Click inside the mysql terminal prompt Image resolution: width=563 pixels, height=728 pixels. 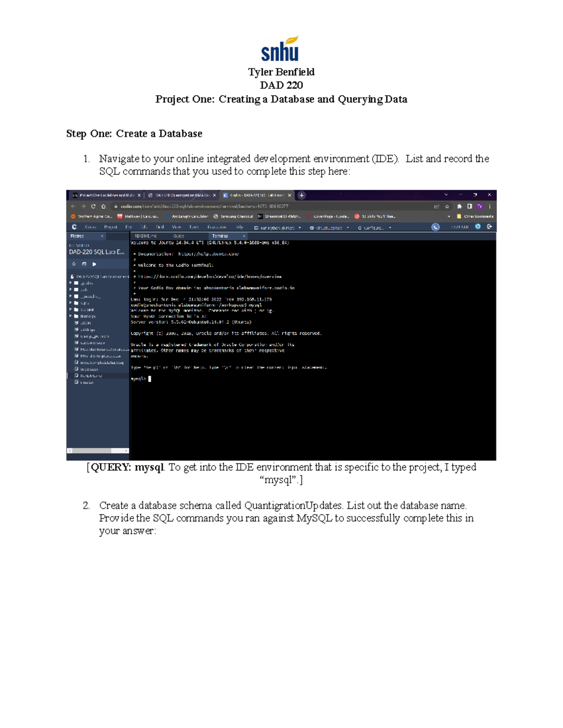(x=188, y=378)
